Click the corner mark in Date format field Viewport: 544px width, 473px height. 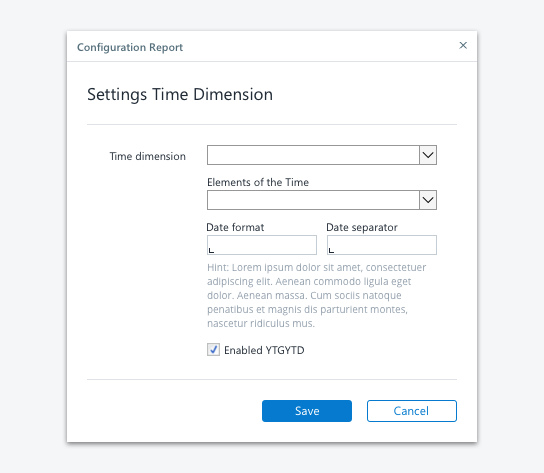(x=211, y=250)
